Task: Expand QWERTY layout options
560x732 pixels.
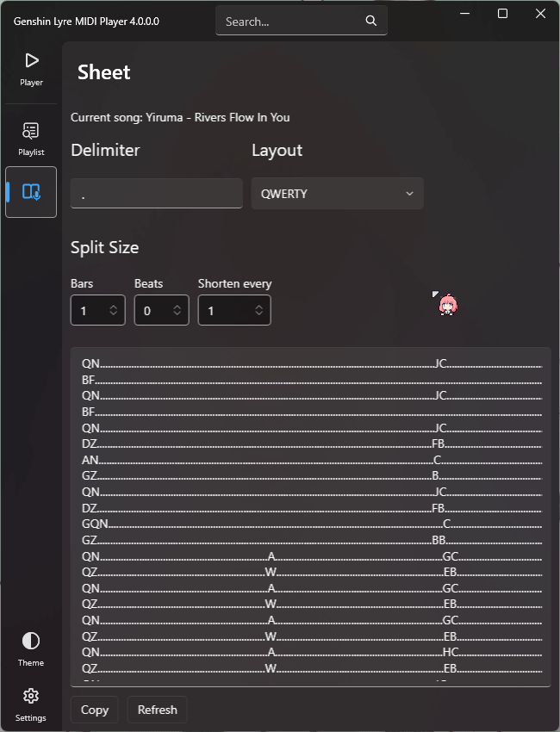Action: [x=409, y=193]
